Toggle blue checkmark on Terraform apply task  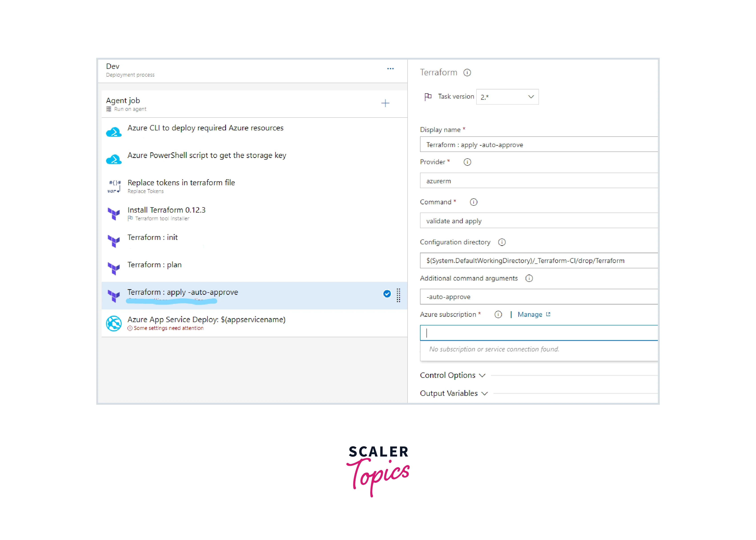click(x=387, y=294)
